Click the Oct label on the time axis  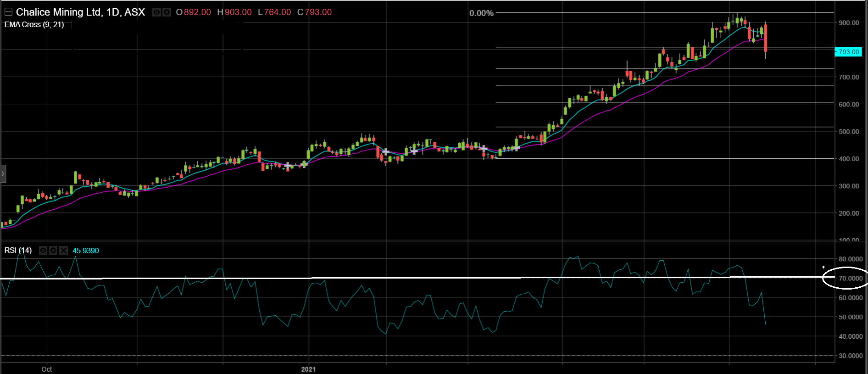pyautogui.click(x=46, y=369)
